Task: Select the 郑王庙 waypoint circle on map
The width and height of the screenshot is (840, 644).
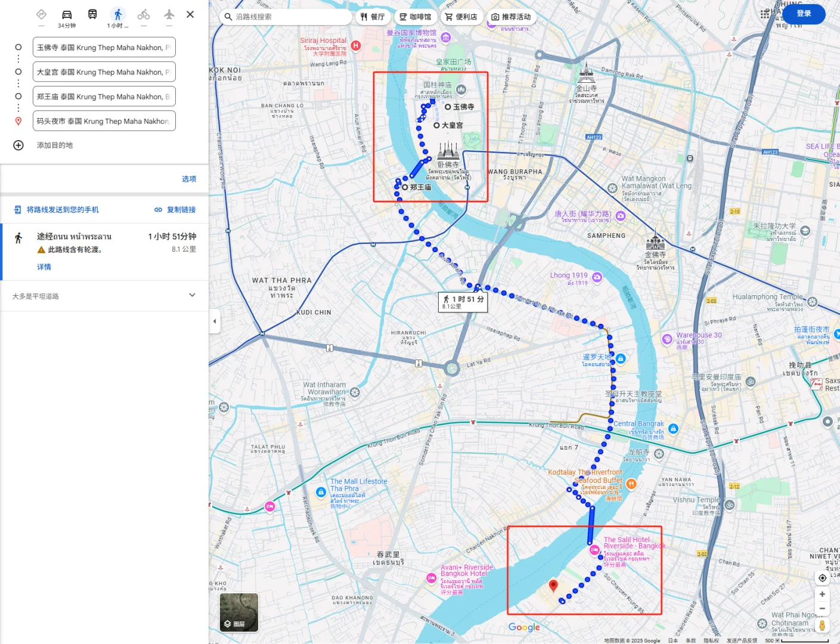Action: (405, 187)
